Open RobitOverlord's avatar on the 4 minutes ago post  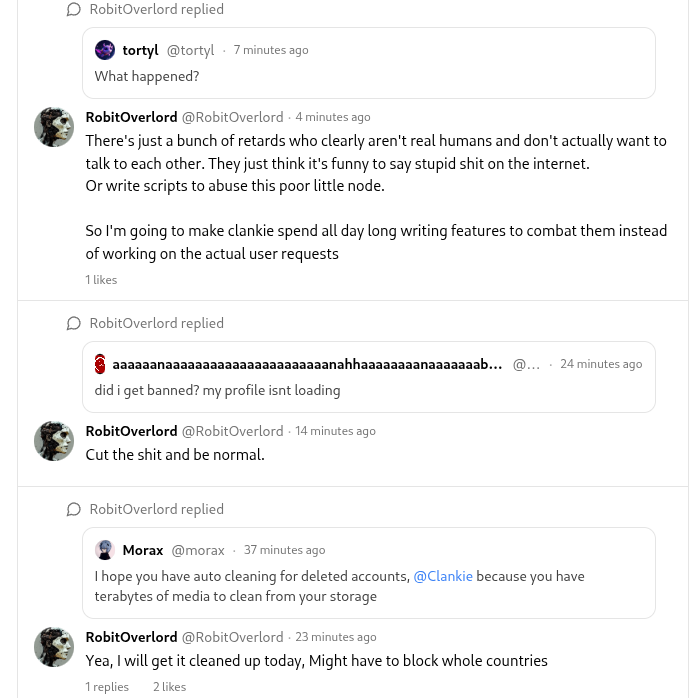point(54,127)
